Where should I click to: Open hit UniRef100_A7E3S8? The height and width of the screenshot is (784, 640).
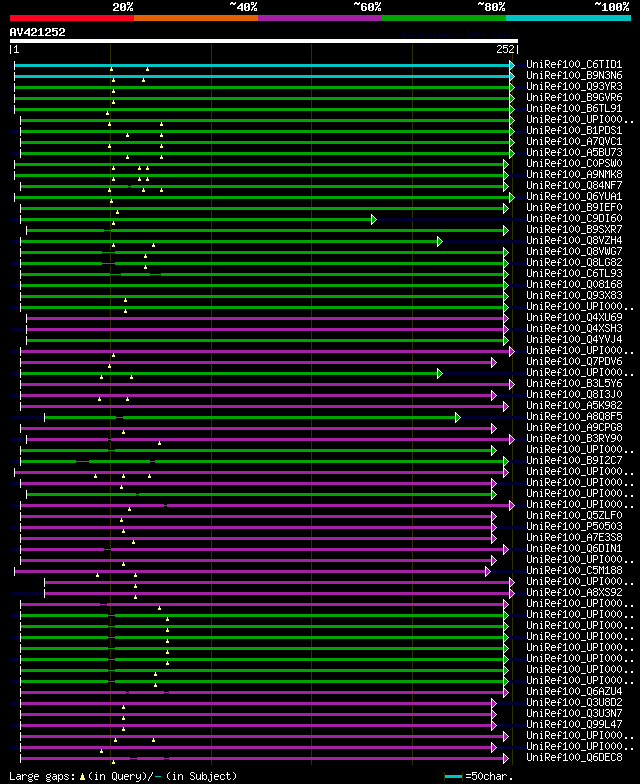click(574, 538)
